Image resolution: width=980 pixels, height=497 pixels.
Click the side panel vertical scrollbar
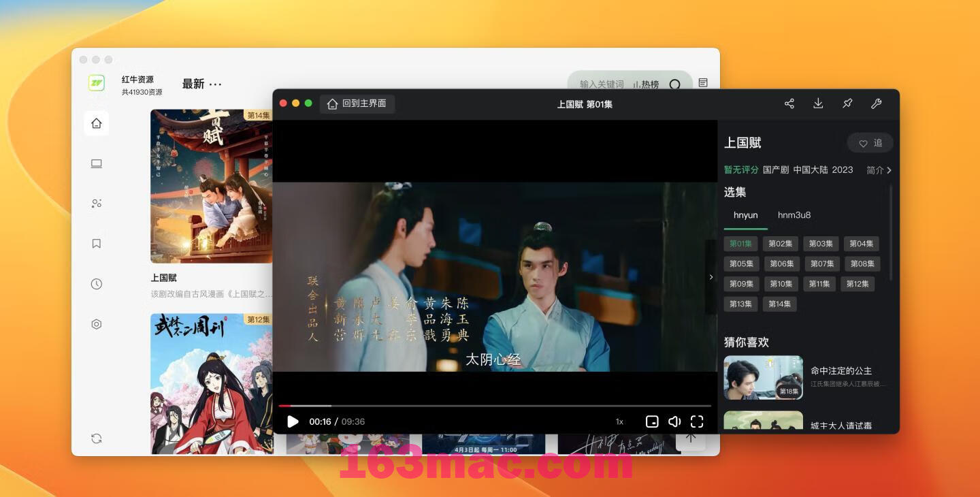pyautogui.click(x=891, y=231)
